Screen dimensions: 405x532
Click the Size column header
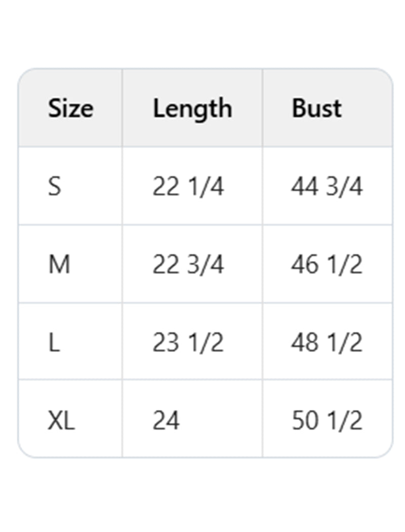[70, 108]
